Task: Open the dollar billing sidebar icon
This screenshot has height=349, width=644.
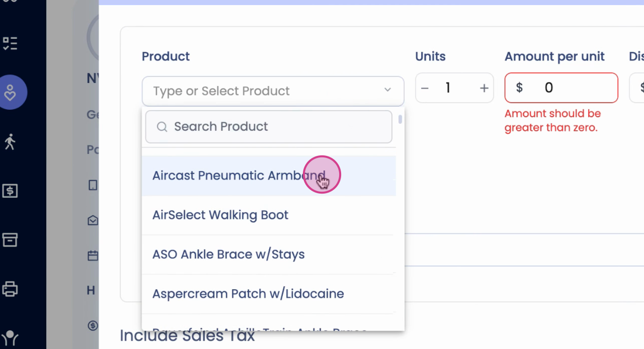Action: tap(10, 191)
